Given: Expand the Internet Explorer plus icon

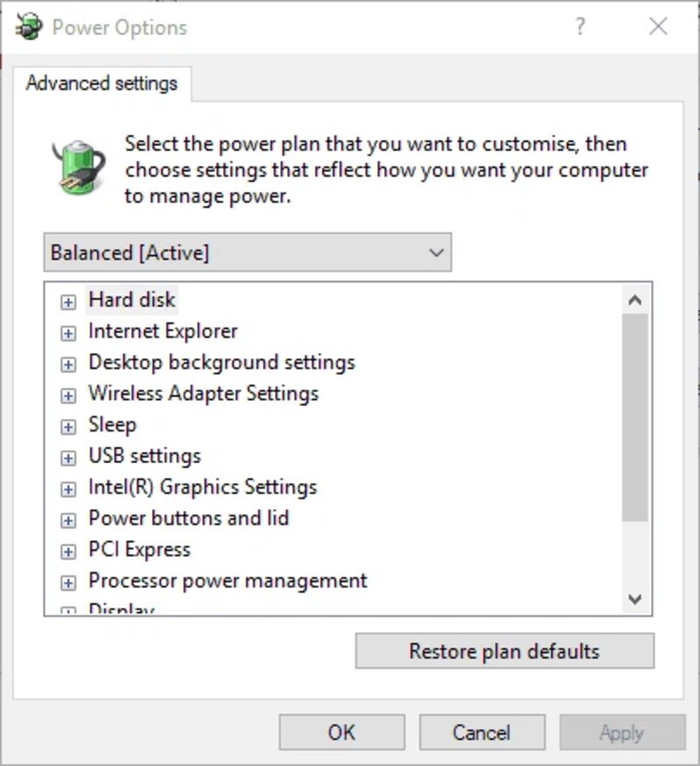Looking at the screenshot, I should [x=68, y=334].
